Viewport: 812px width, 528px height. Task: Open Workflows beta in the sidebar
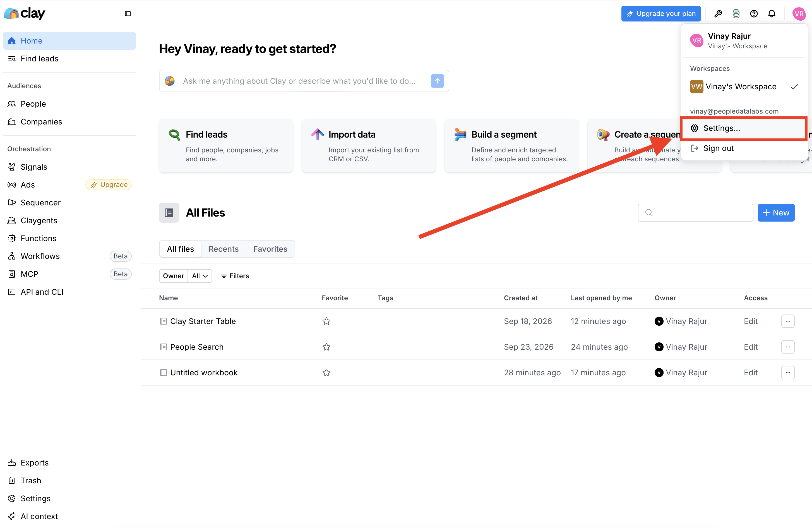(69, 256)
